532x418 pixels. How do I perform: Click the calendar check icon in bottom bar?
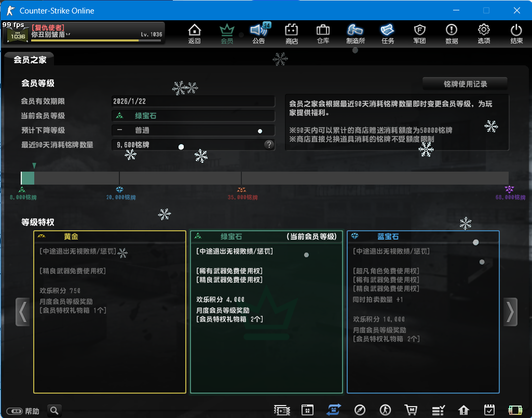489,410
